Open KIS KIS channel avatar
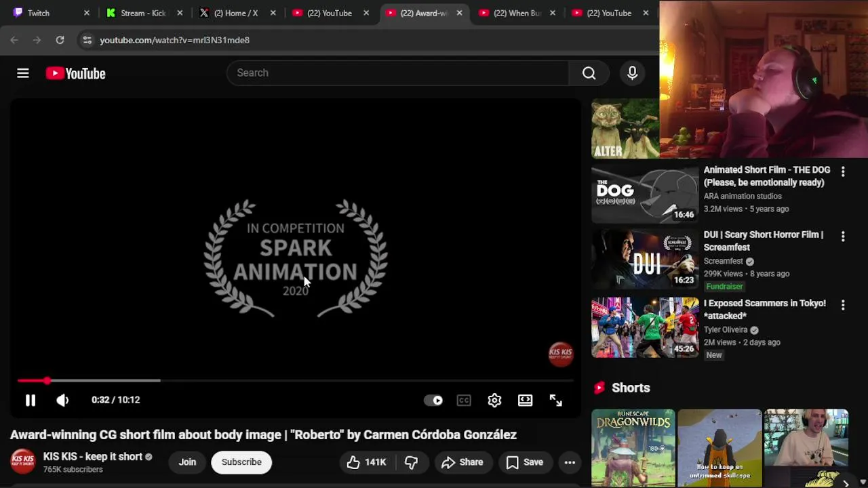Screen dimensions: 868x488 22,462
